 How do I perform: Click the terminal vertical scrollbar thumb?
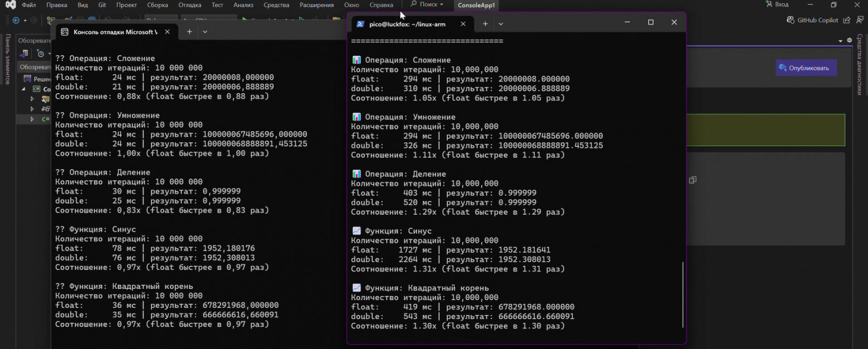[683, 294]
